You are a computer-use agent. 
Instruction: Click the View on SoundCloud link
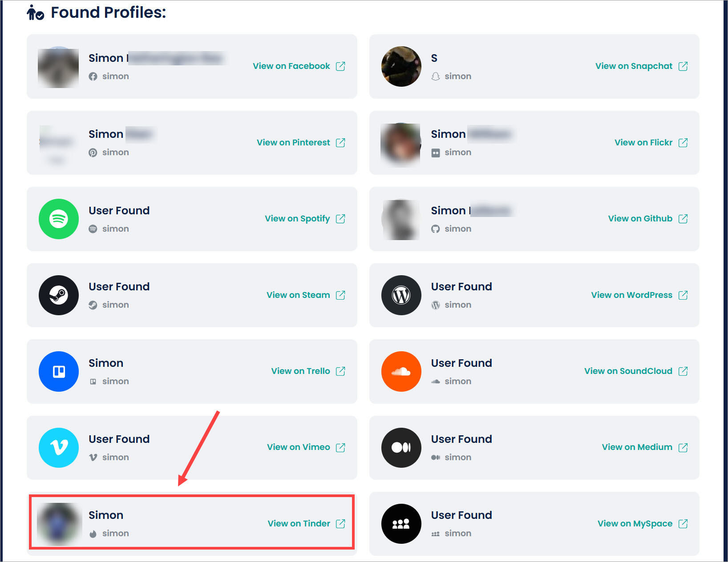628,371
